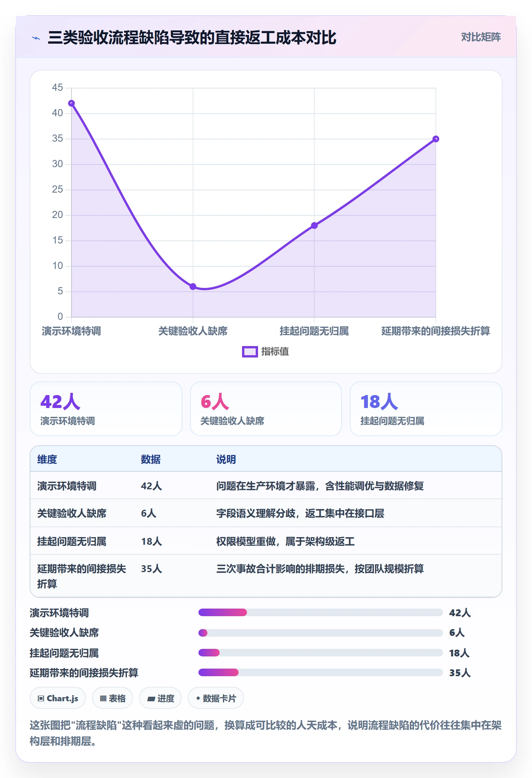Click the 挂起问题无归属 progress bar
The width and height of the screenshot is (532, 778).
coord(321,653)
